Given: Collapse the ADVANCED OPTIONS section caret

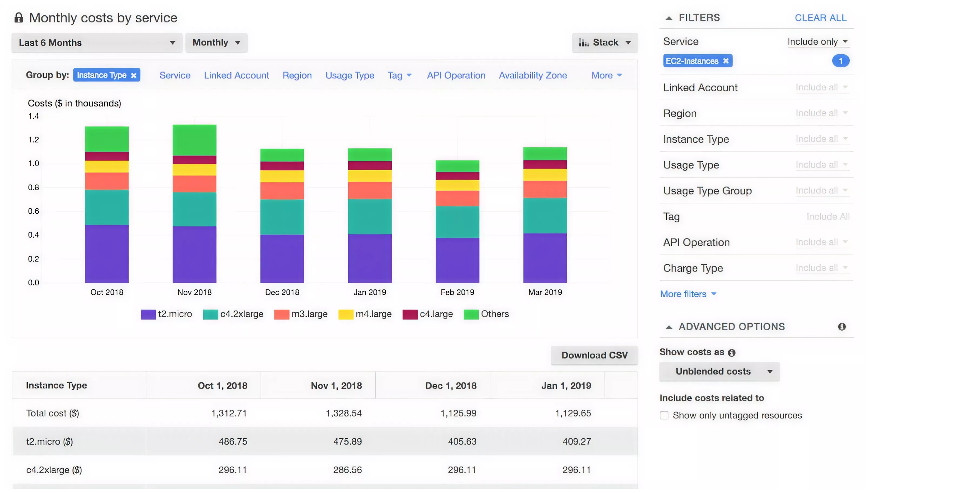Looking at the screenshot, I should pos(669,327).
